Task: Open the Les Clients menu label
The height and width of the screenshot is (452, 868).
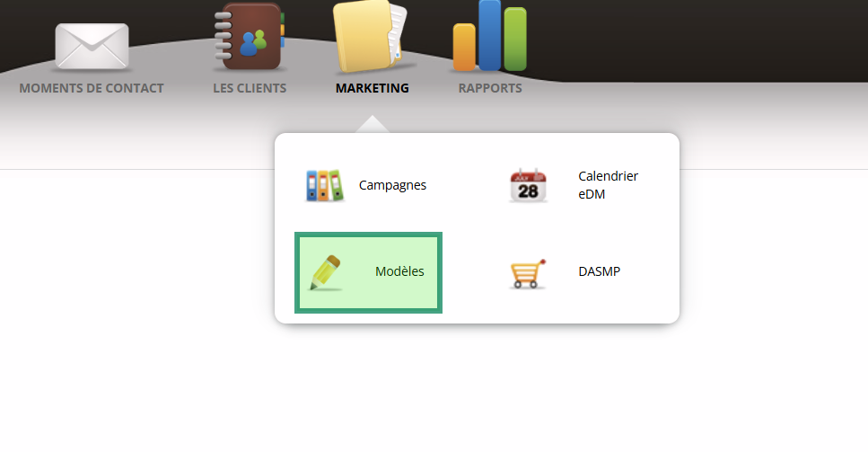Action: pos(250,88)
